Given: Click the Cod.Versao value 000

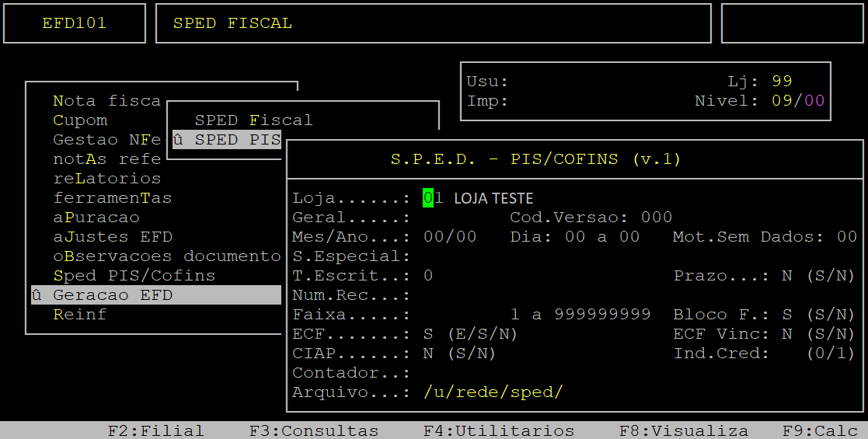Looking at the screenshot, I should coord(657,217).
